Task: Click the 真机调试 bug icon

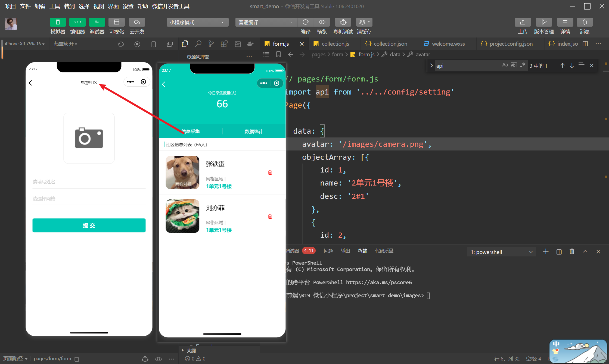Action: pyautogui.click(x=343, y=22)
